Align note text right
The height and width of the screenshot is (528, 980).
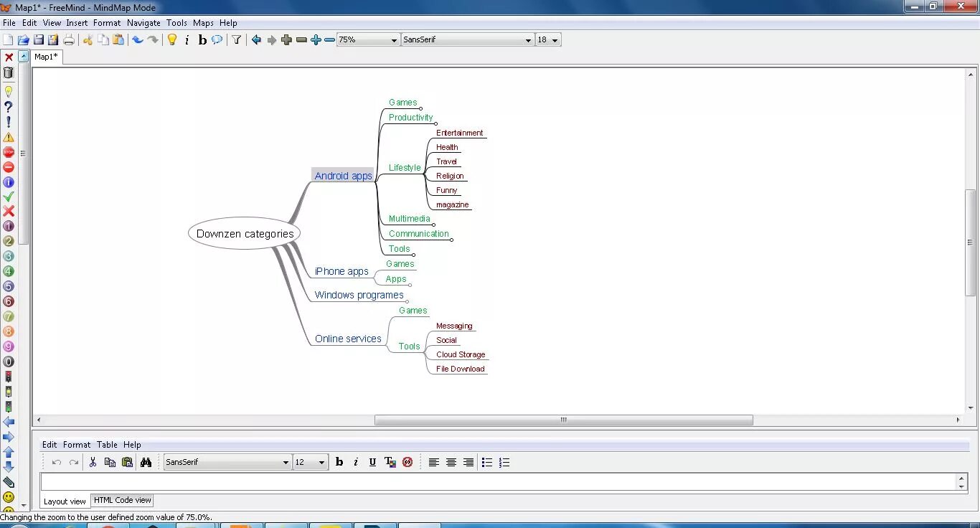468,463
